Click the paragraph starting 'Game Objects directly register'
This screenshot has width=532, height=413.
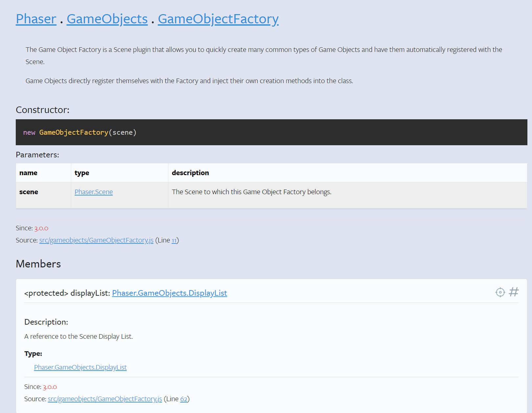(189, 81)
